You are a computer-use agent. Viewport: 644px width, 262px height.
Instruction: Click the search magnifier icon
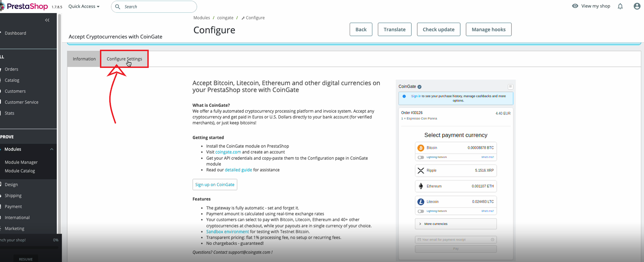(x=118, y=7)
